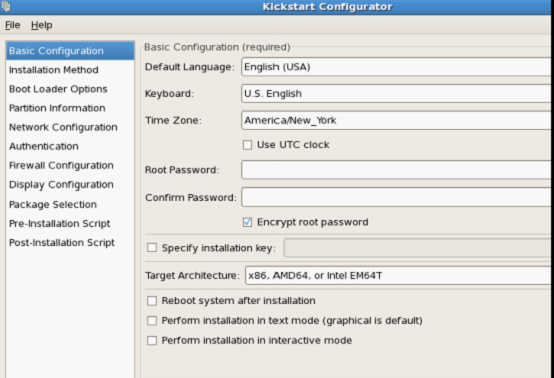
Task: Click the Target Architecture label
Action: 192,276
